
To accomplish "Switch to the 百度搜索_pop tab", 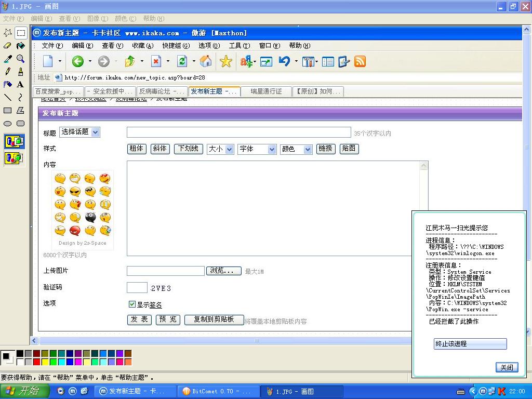I will pos(58,91).
